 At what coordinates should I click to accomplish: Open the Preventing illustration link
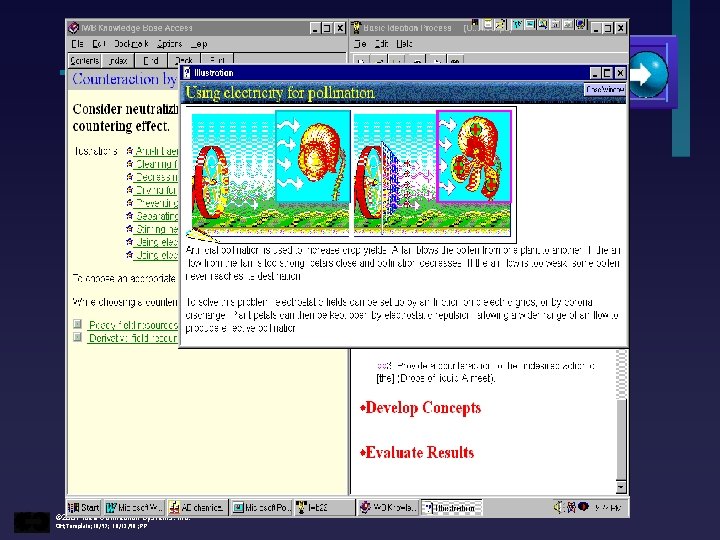(156, 203)
